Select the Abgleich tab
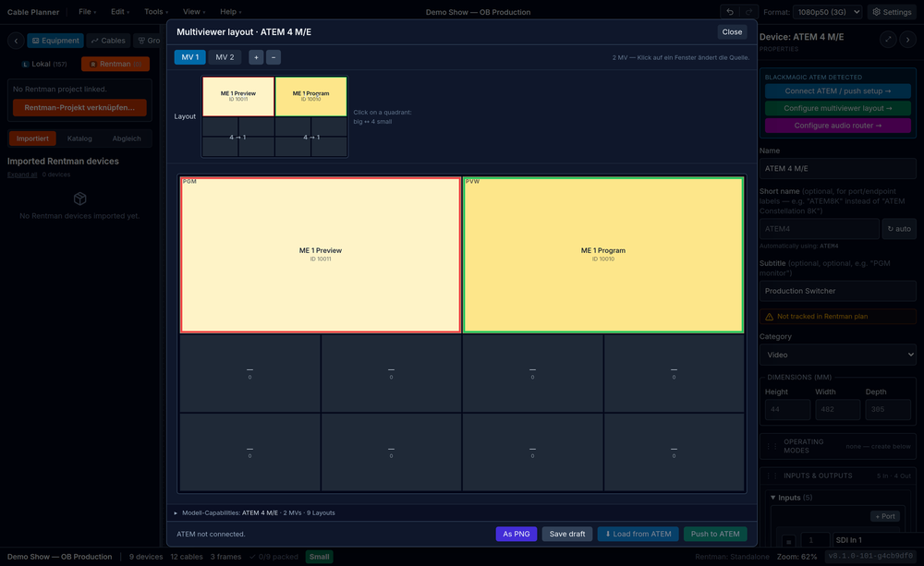This screenshot has width=924, height=566. point(127,138)
